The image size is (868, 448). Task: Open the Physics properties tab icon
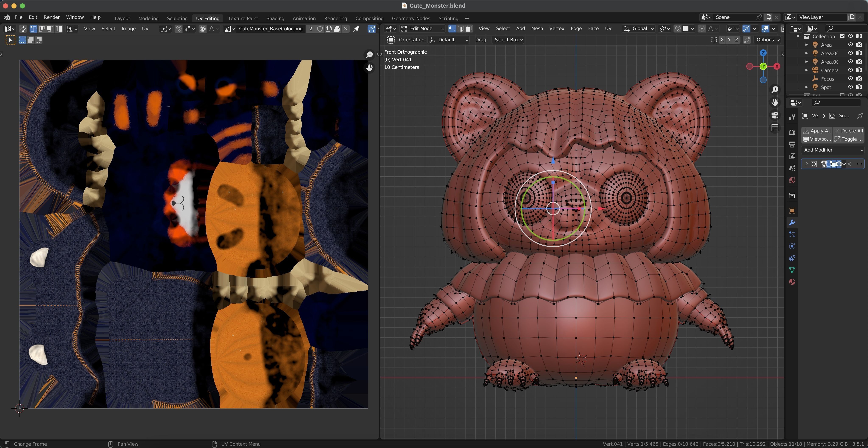pyautogui.click(x=792, y=246)
